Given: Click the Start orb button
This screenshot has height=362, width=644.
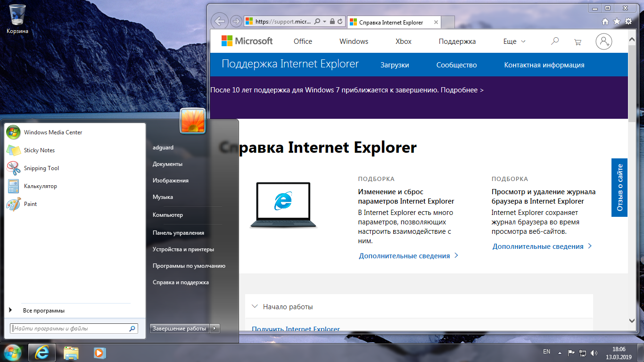Looking at the screenshot, I should [12, 353].
